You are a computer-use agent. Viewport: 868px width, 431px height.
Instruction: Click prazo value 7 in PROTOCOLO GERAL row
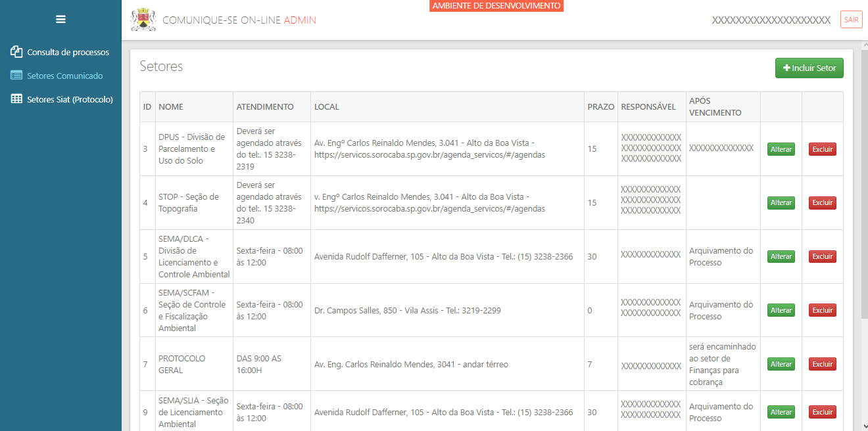pyautogui.click(x=601, y=364)
